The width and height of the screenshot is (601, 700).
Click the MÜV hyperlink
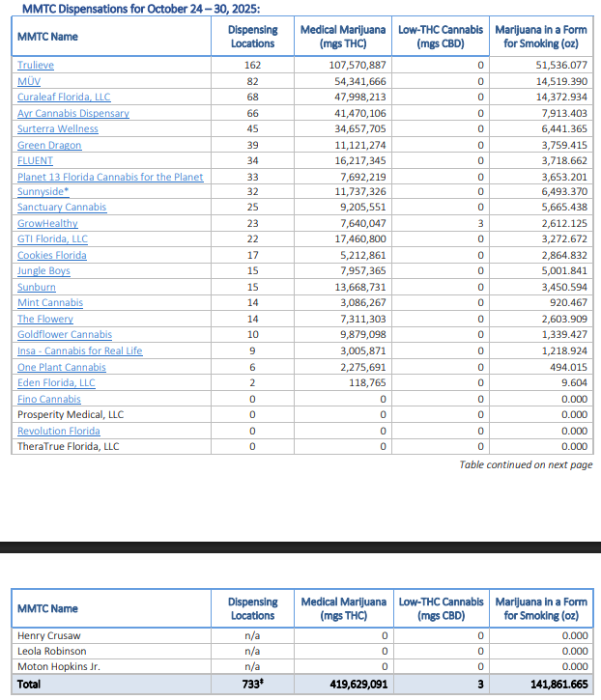[29, 81]
